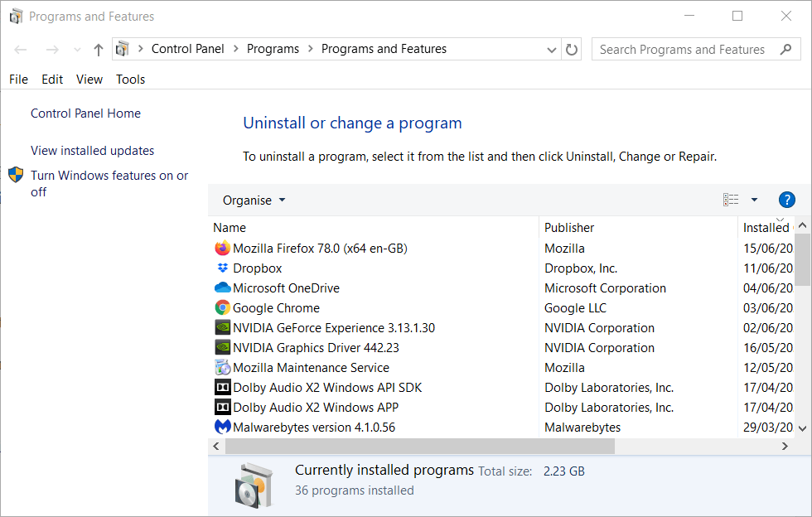Image resolution: width=812 pixels, height=517 pixels.
Task: Click the Microsoft OneDrive cloud icon
Action: click(x=222, y=287)
